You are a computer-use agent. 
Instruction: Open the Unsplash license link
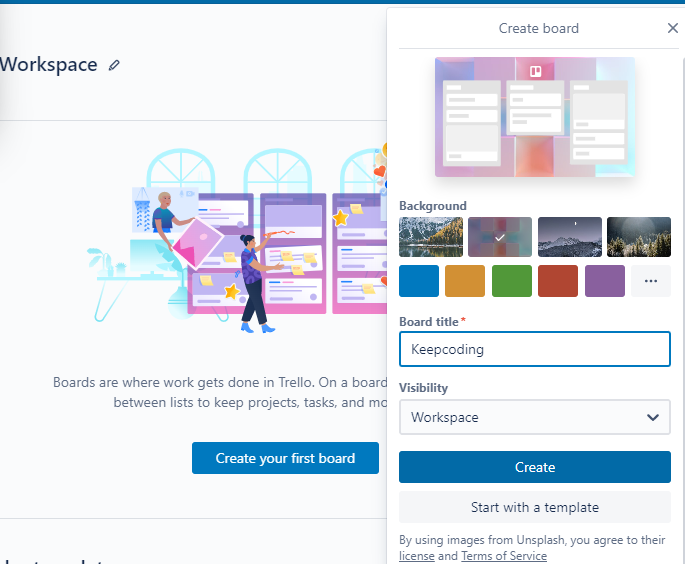[x=417, y=556]
